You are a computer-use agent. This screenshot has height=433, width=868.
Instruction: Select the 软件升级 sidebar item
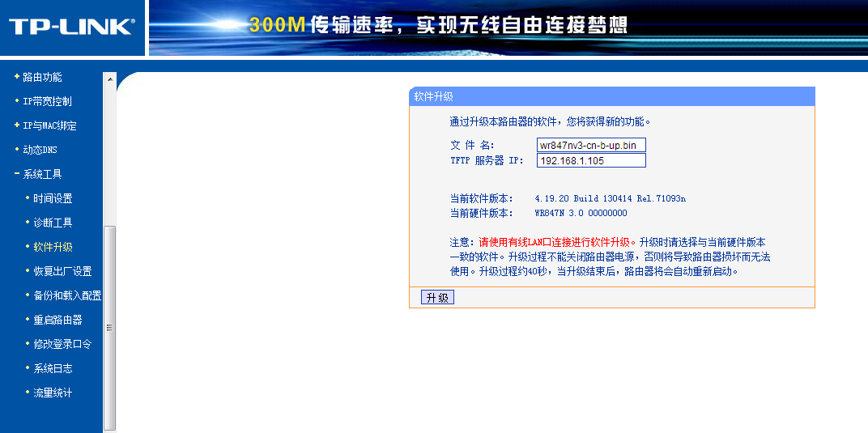click(x=53, y=247)
